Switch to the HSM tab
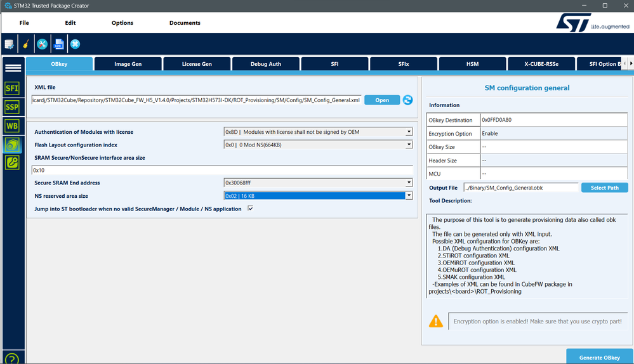 (x=472, y=64)
